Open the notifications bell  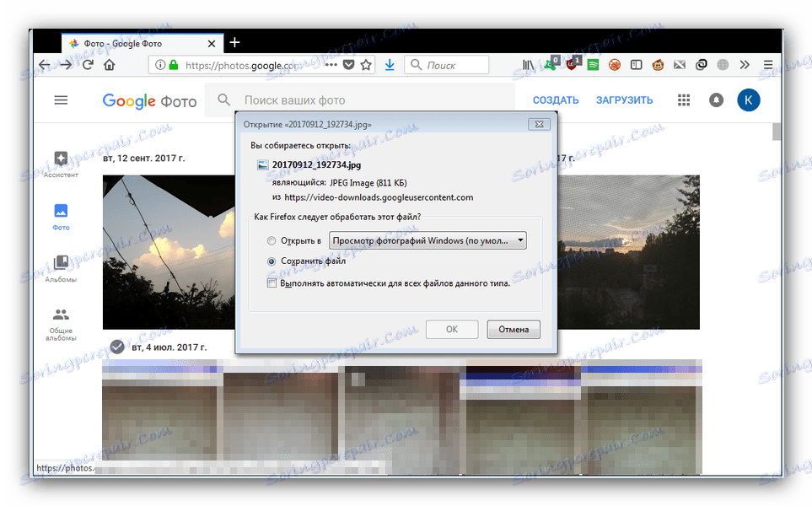click(716, 100)
